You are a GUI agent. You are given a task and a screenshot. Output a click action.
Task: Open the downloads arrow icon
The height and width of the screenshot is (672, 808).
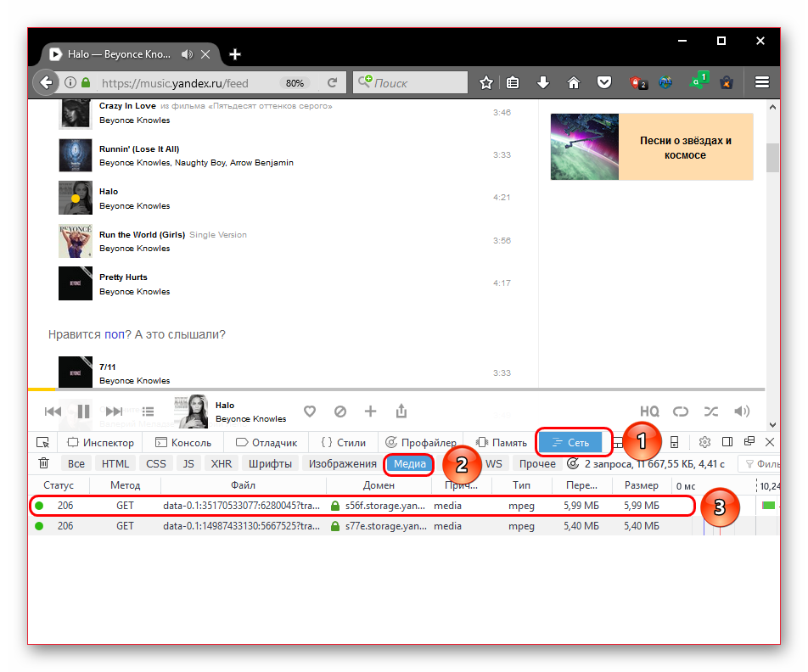click(542, 82)
